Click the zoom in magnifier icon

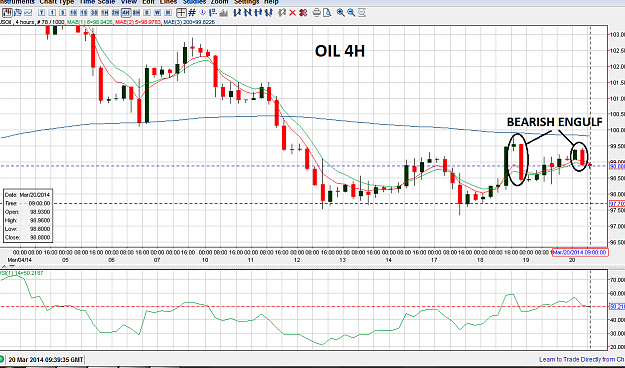pyautogui.click(x=340, y=13)
